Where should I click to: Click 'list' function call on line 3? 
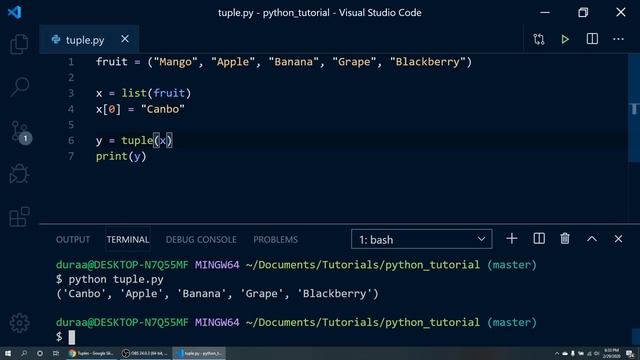pos(133,93)
